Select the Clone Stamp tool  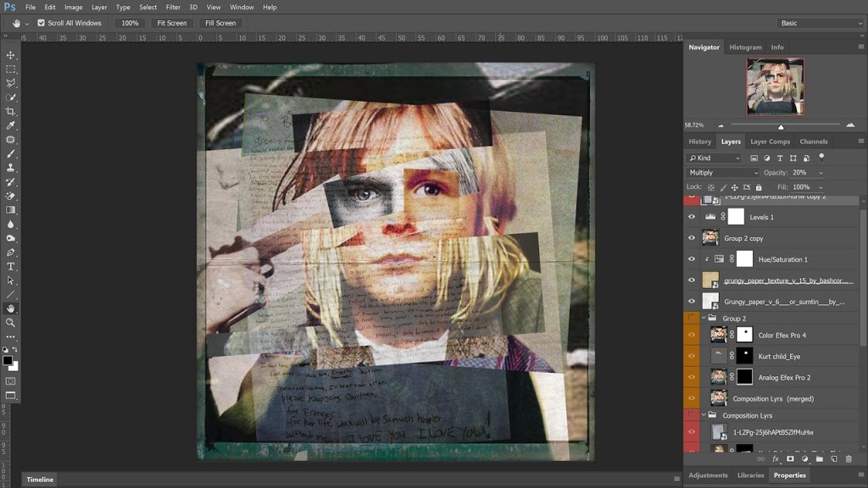point(10,168)
